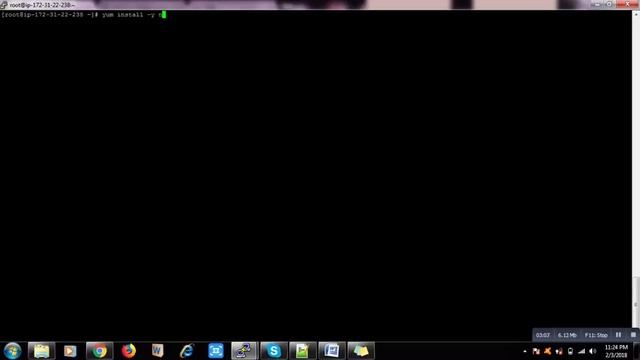Click the yum install command text
640x360 pixels.
coord(133,15)
